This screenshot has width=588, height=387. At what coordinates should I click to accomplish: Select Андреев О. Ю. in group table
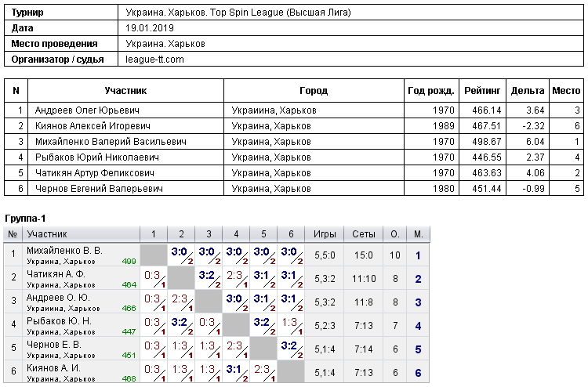pos(58,298)
